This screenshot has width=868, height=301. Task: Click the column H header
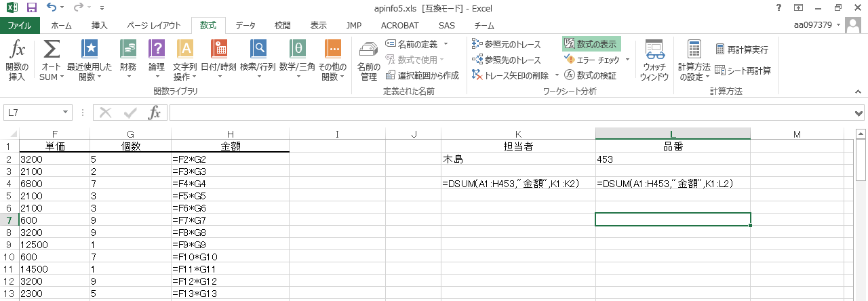(230, 134)
